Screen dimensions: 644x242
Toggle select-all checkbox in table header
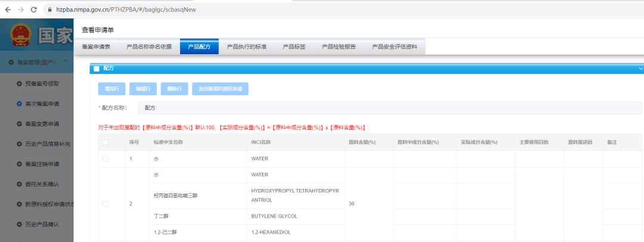(x=105, y=142)
